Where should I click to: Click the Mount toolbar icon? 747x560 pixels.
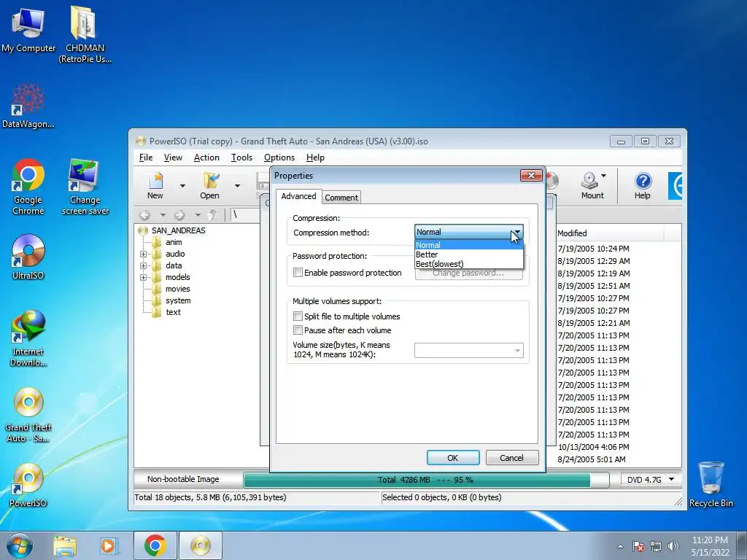click(591, 185)
